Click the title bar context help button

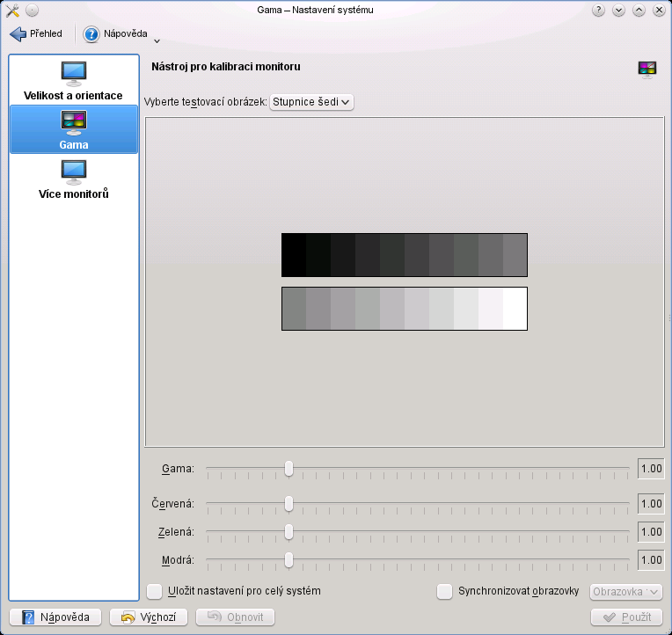(x=598, y=10)
